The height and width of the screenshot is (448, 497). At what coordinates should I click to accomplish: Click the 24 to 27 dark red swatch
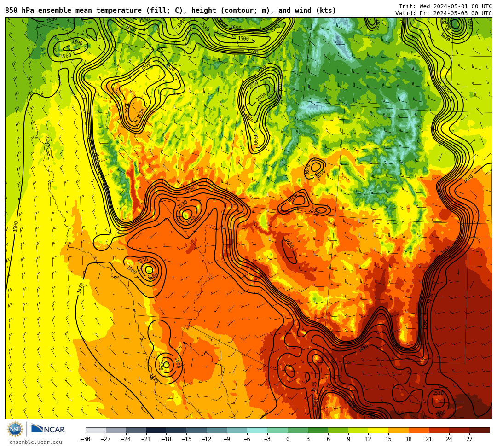tap(459, 430)
